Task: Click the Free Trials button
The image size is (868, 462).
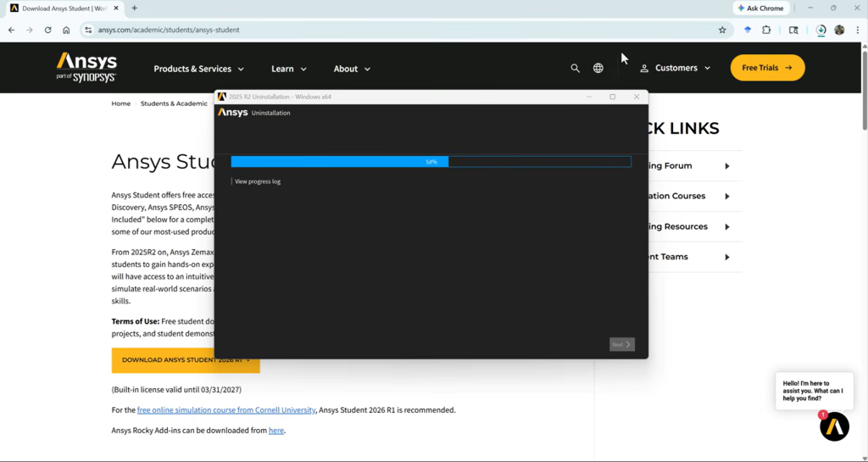Action: pos(767,68)
